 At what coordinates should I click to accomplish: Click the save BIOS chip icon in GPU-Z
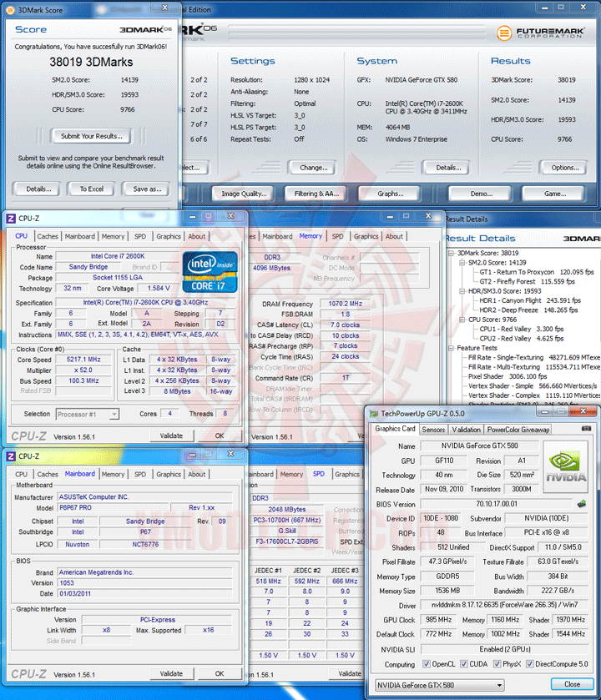coord(581,504)
